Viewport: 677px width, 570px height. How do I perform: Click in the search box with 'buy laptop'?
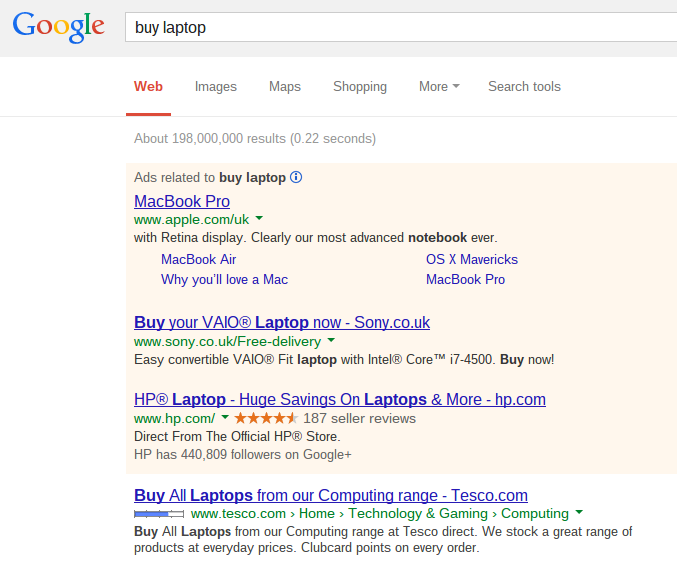point(401,27)
